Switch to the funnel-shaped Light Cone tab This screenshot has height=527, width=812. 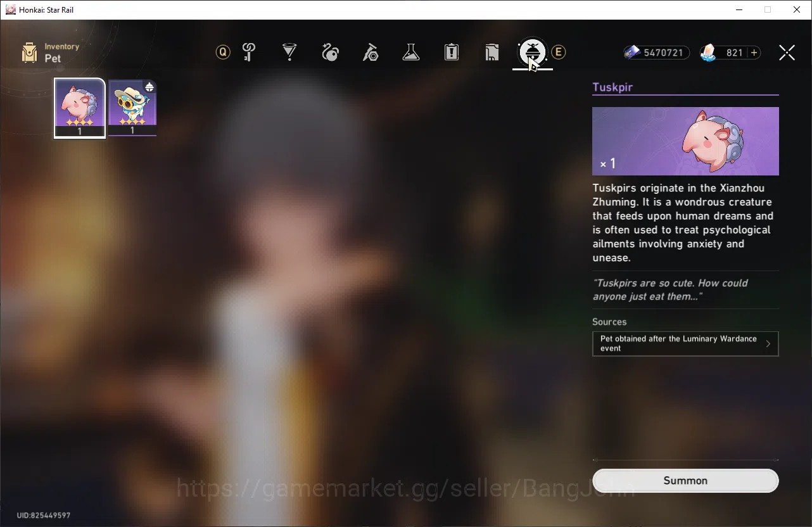(x=289, y=53)
